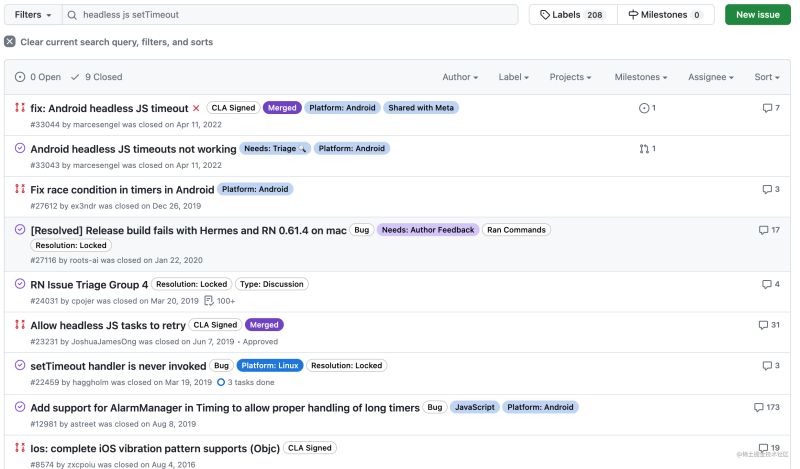This screenshot has height=469, width=800.
Task: Show 0 Open issues
Action: [38, 77]
